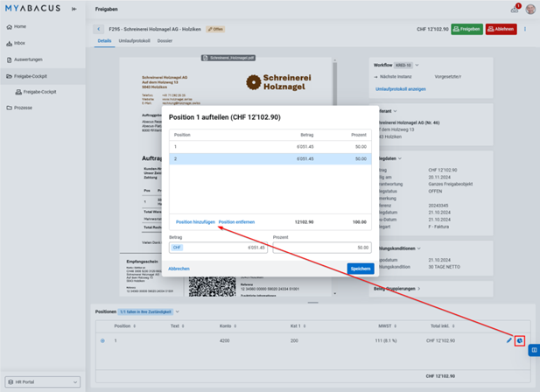Switch to the Details tab

[x=104, y=41]
